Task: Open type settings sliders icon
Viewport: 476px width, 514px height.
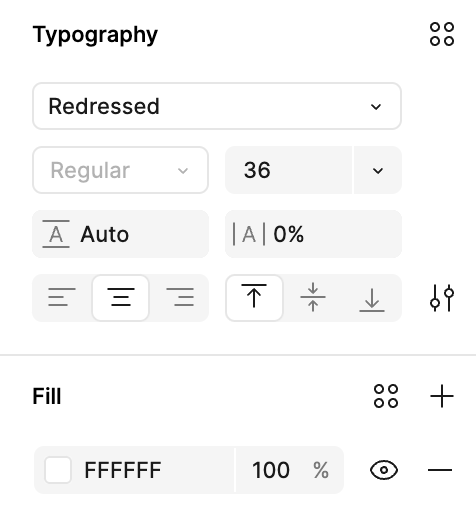Action: point(442,298)
